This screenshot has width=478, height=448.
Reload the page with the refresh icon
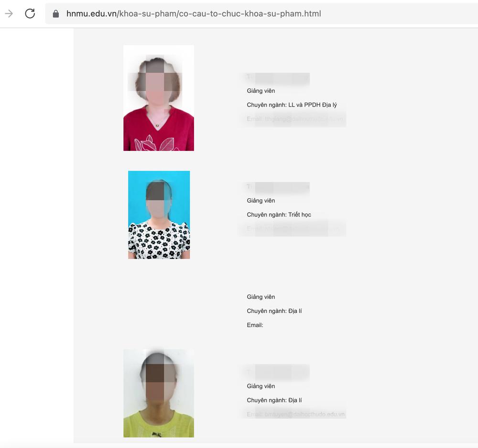tap(30, 13)
